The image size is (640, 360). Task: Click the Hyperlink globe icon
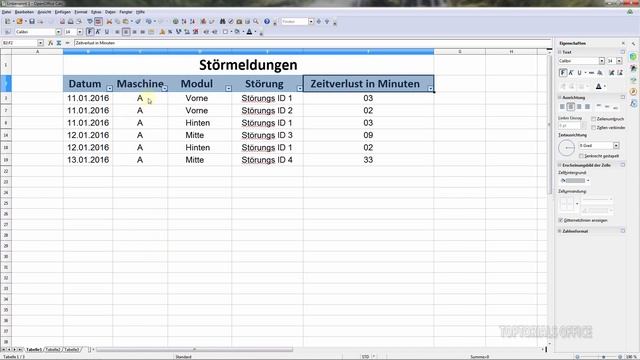pyautogui.click(x=176, y=21)
